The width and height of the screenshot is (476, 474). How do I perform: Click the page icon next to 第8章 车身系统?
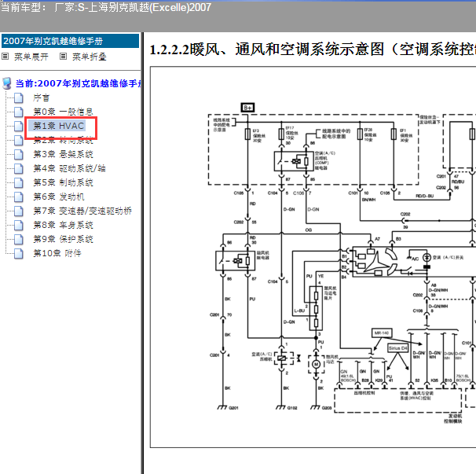(x=19, y=225)
